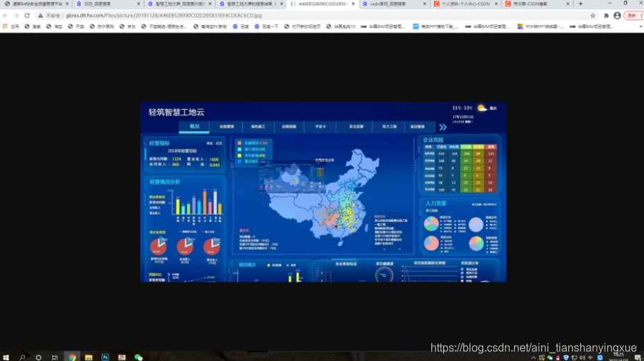Open the 爱淘宝PC新版 bookmark
This screenshot has width=644, height=361.
click(x=210, y=26)
